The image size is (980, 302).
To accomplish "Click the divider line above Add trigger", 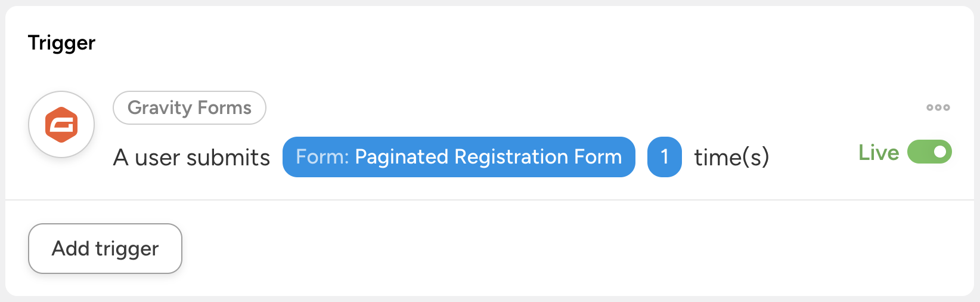I will coord(489,200).
